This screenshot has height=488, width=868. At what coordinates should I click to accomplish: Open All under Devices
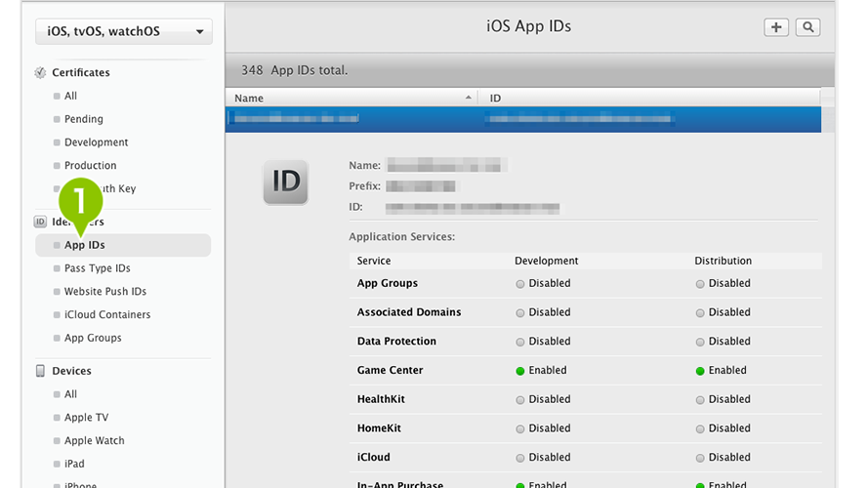pos(71,394)
